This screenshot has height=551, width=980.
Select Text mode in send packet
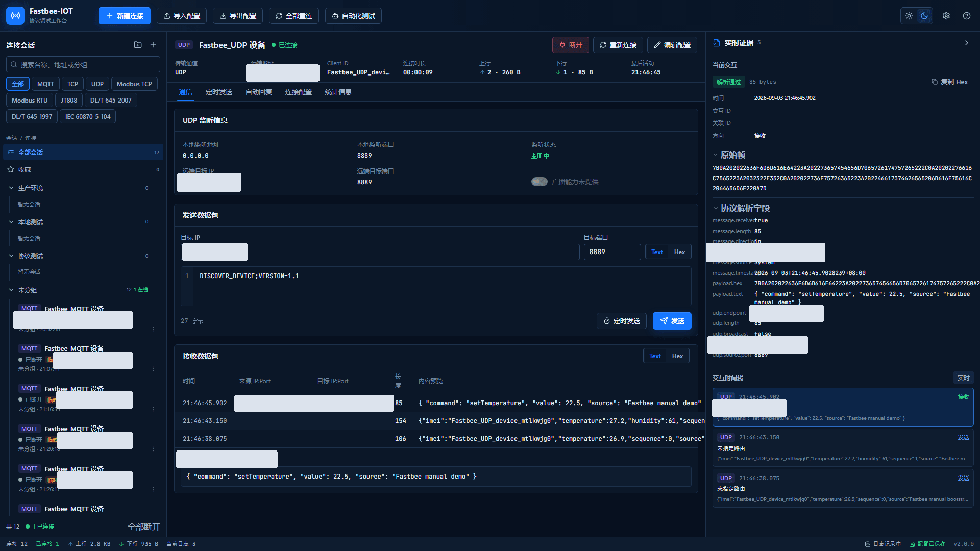[657, 252]
